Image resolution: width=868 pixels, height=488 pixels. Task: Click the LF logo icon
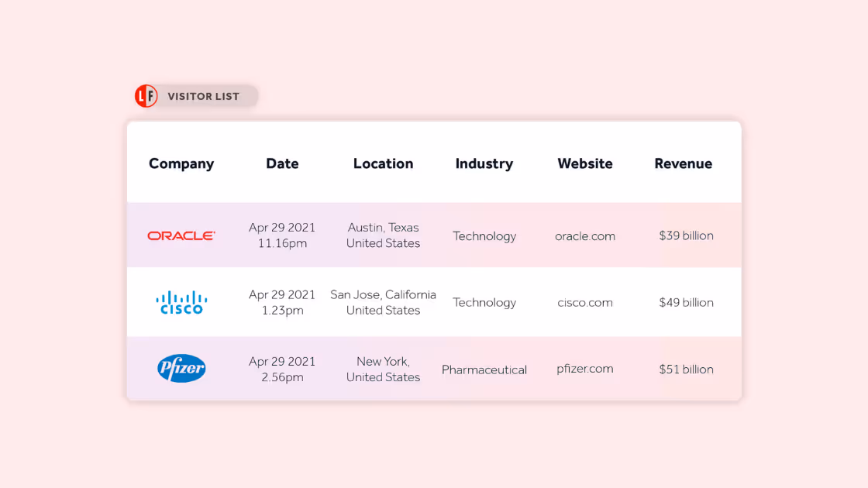coord(146,96)
